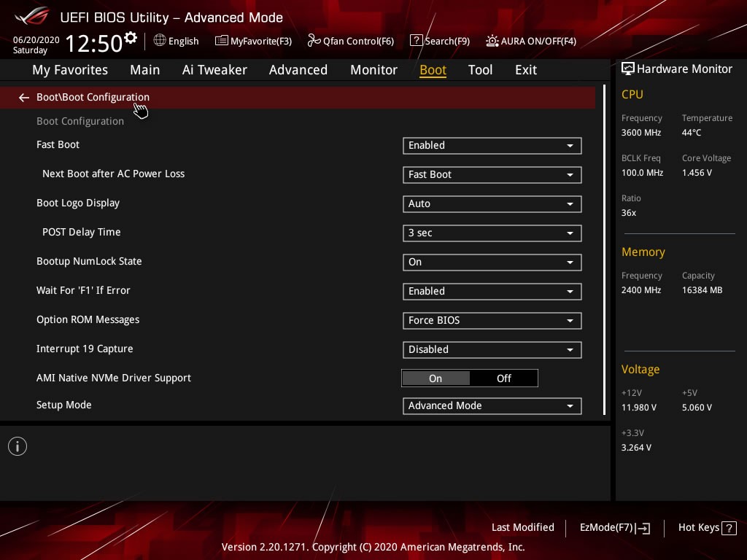The width and height of the screenshot is (747, 560).
Task: Toggle AURA ON/OFF lighting icon
Action: pos(492,41)
